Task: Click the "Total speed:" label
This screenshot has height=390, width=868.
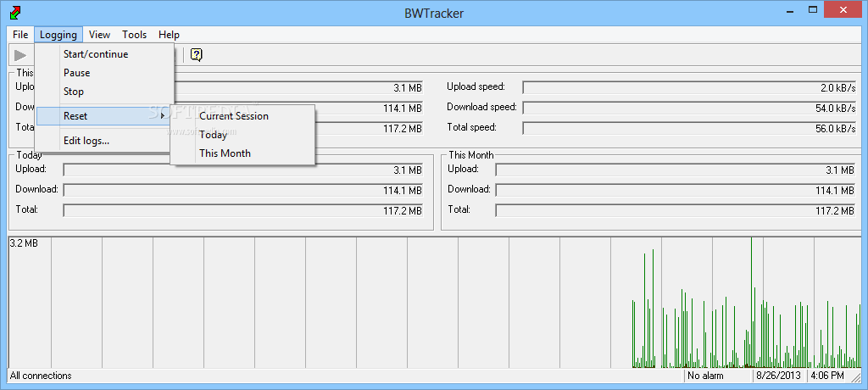Action: tap(471, 127)
